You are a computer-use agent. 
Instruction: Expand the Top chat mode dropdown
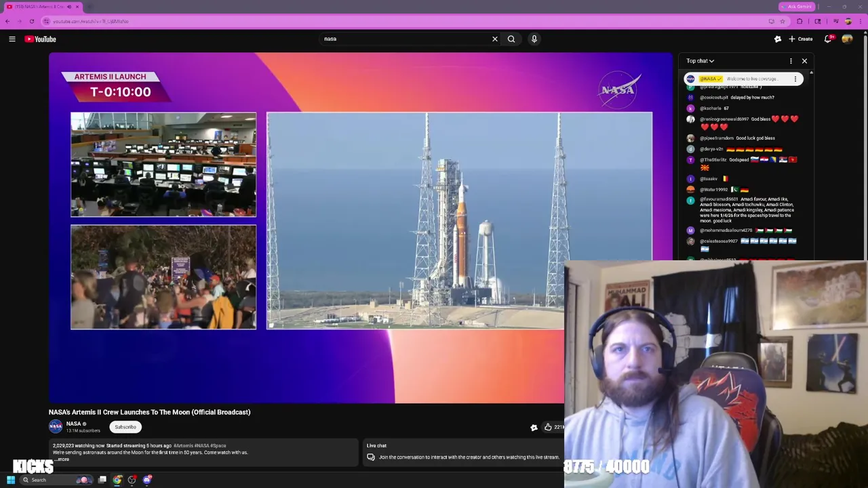click(700, 61)
